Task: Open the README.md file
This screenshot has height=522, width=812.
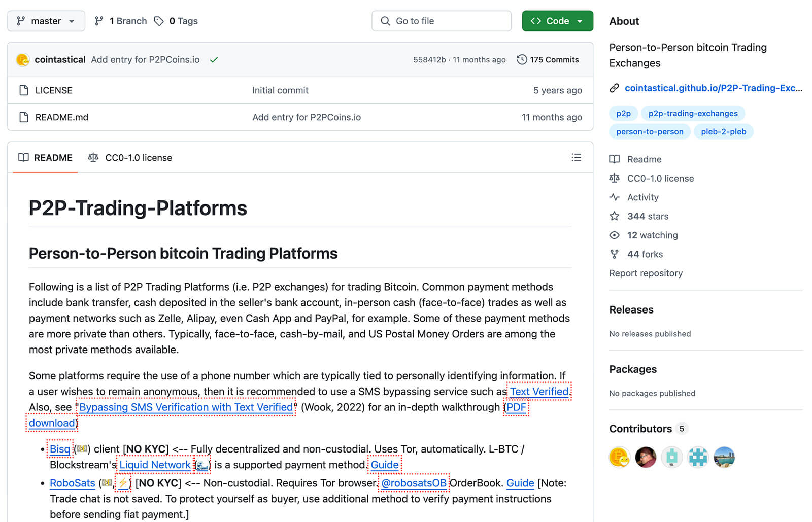Action: pyautogui.click(x=61, y=117)
